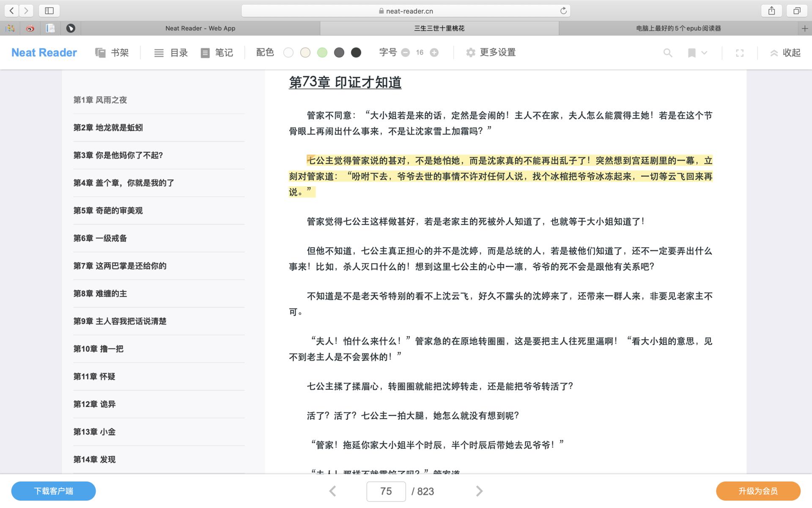Screen dimensions: 812x508
Task: Click 下载客户端 download button
Action: tap(53, 491)
